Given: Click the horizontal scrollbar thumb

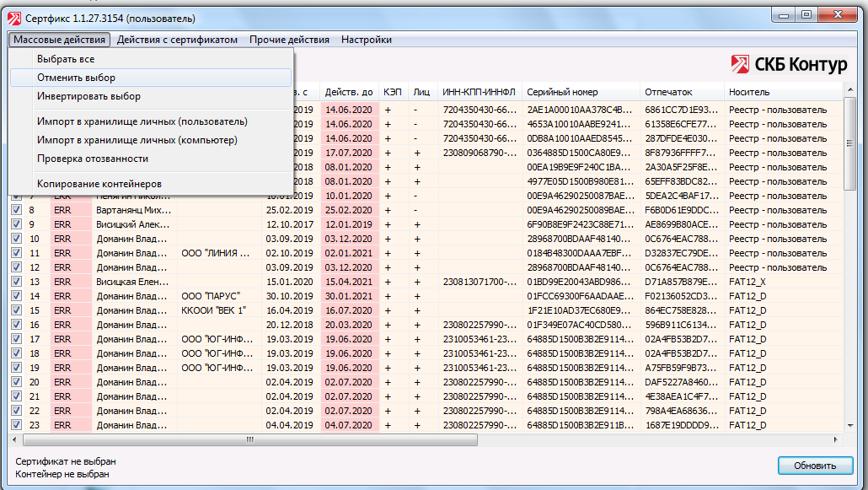Looking at the screenshot, I should [250, 439].
